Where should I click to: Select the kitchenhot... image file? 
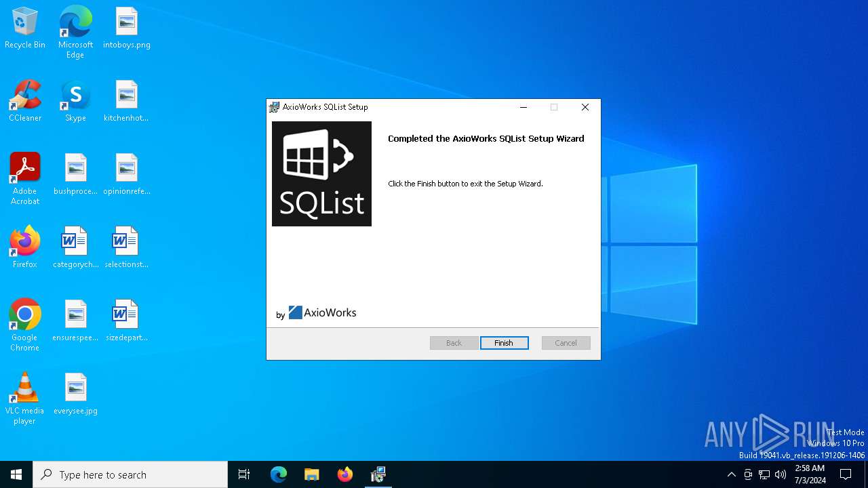point(127,102)
